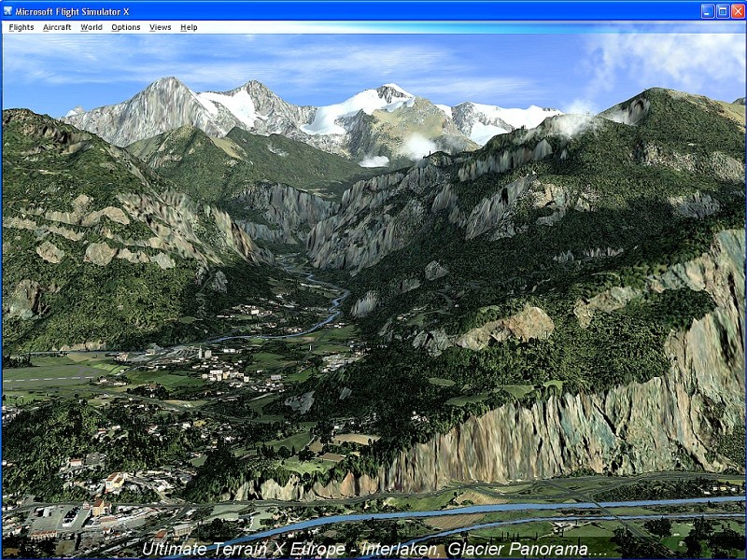Image resolution: width=747 pixels, height=560 pixels.
Task: Minimize the Flight Simulator window
Action: pos(708,10)
